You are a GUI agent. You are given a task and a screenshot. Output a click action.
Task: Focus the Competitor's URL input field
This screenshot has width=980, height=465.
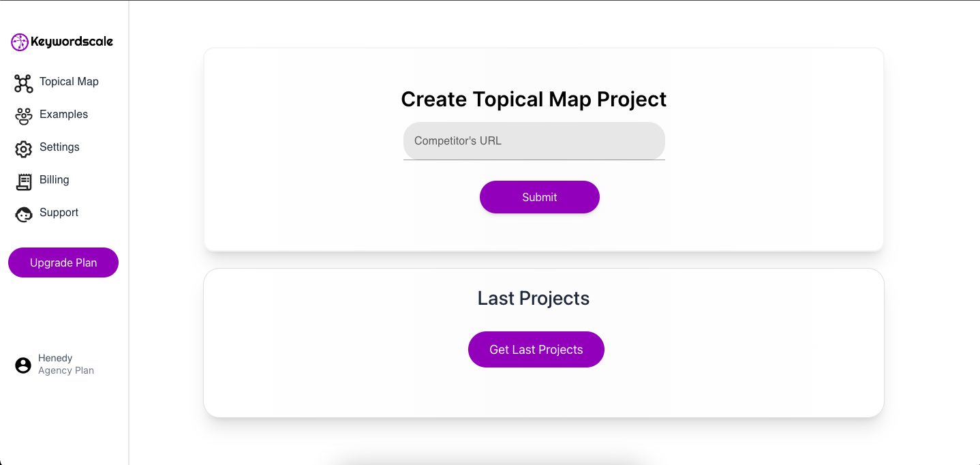point(534,141)
